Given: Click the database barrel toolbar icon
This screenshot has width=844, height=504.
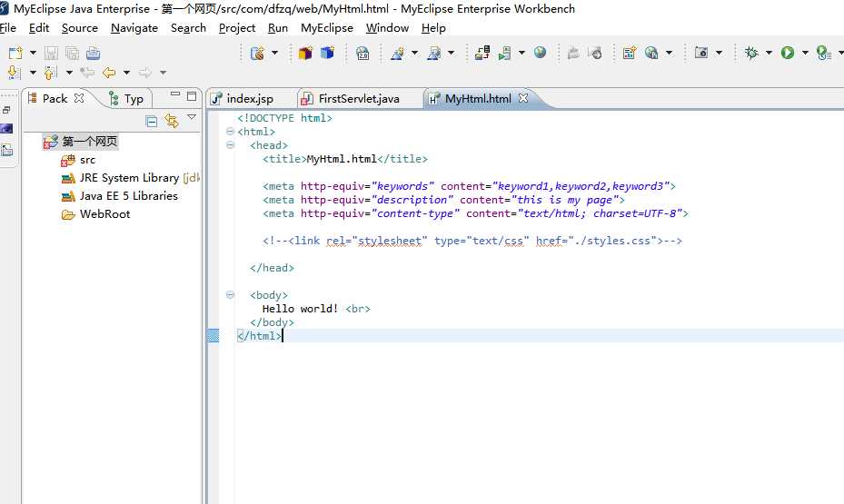Looking at the screenshot, I should [257, 53].
